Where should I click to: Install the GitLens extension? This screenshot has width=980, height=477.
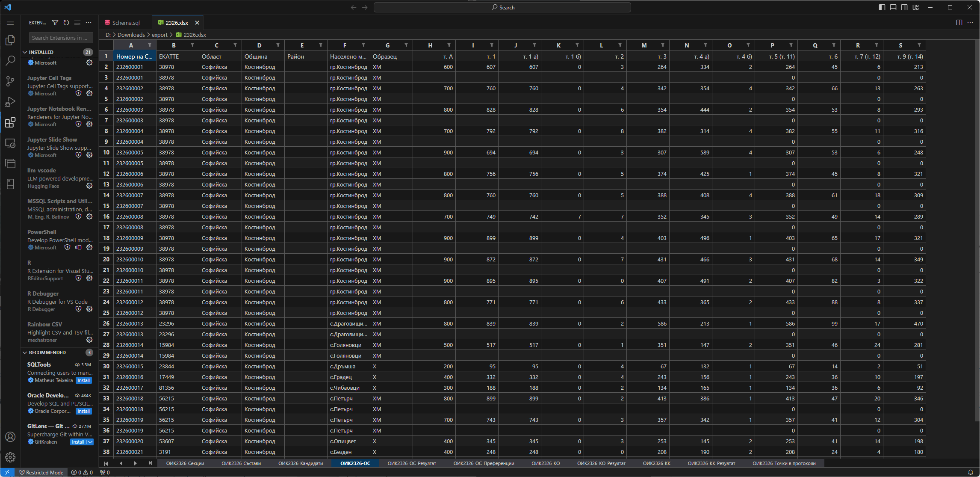pos(78,442)
